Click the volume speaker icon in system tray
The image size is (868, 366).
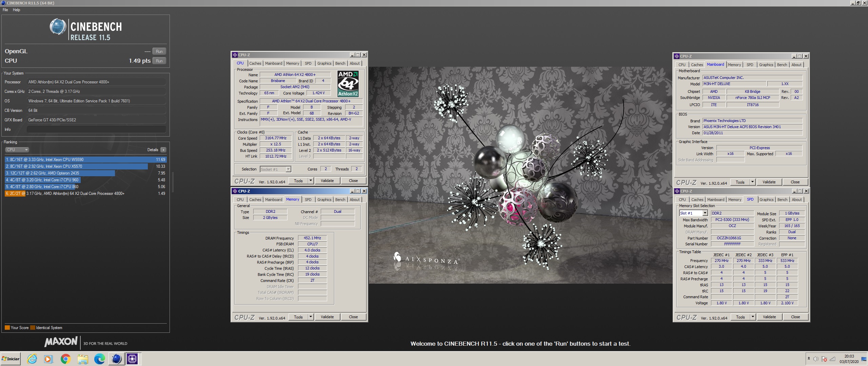tap(816, 359)
